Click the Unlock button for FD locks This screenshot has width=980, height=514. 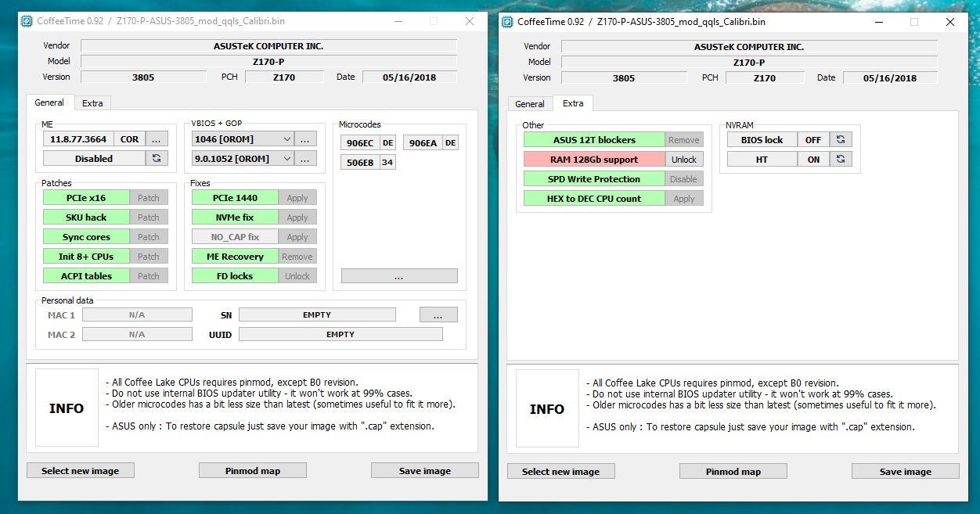click(x=297, y=276)
